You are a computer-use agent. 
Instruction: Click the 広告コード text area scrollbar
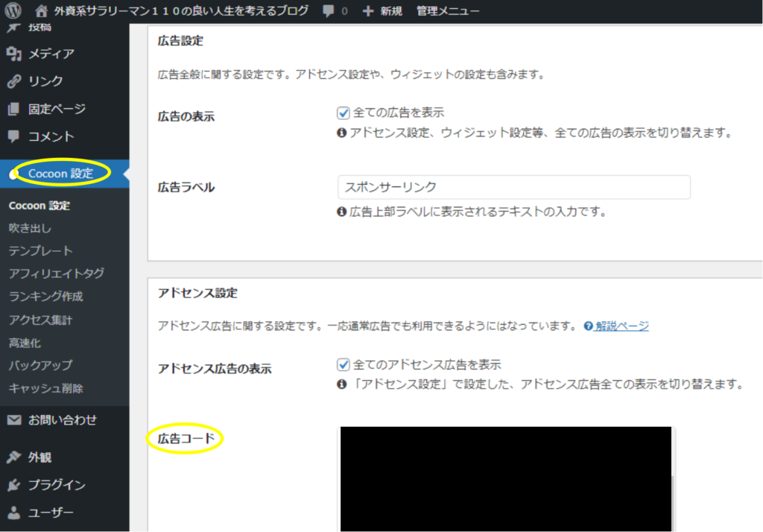674,503
